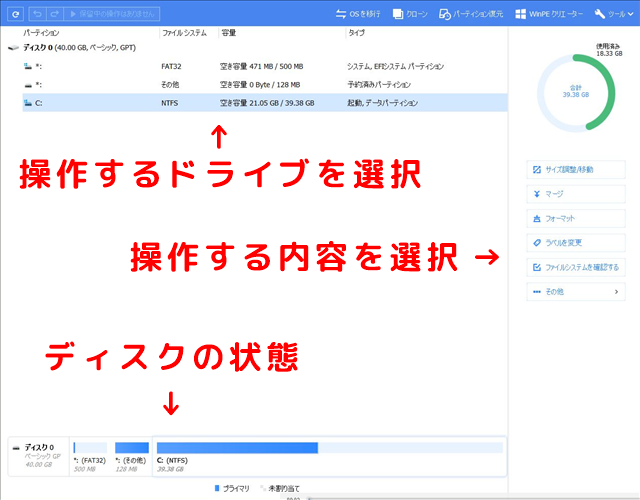The height and width of the screenshot is (500, 640).
Task: Click 空き容量 21.05 GB / 39.38 GB text
Action: click(x=267, y=103)
